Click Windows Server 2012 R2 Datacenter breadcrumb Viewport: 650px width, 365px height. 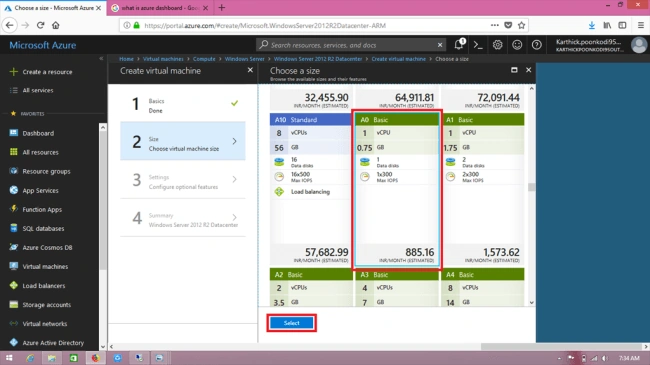[318, 59]
